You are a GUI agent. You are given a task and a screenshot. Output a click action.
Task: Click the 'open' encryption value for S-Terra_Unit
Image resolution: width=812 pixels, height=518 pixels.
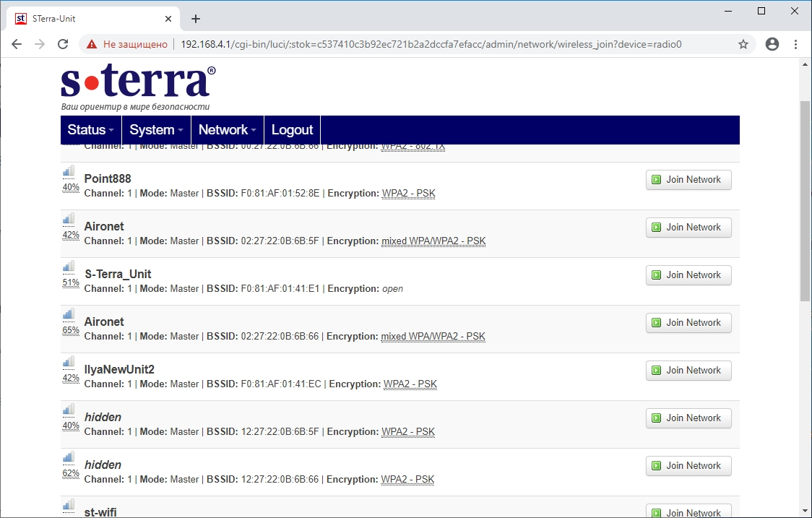point(392,288)
